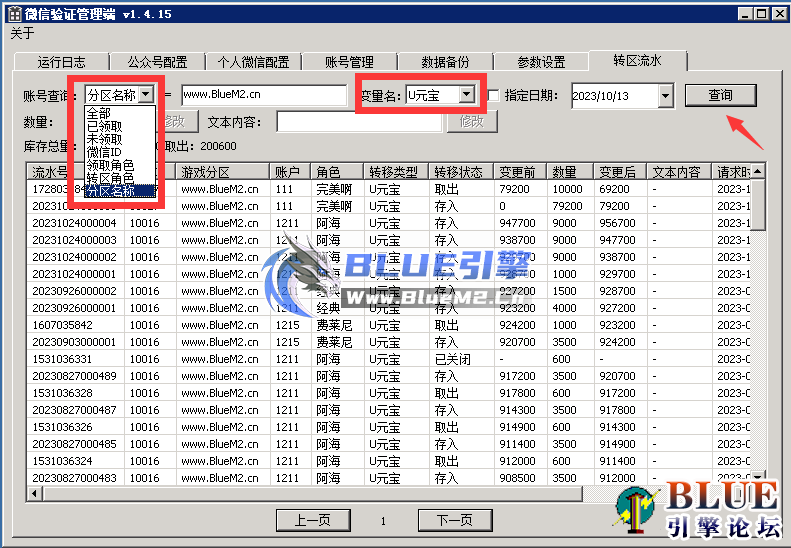The image size is (791, 548).
Task: Click the horizontal scrollbar left arrow
Action: click(34, 493)
